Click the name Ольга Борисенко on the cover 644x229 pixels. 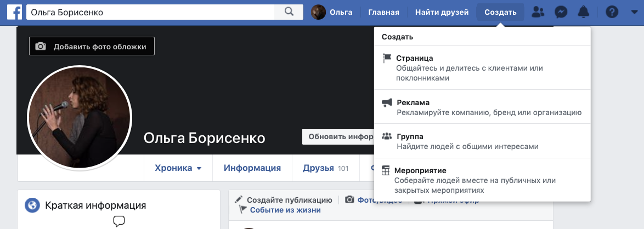click(205, 138)
